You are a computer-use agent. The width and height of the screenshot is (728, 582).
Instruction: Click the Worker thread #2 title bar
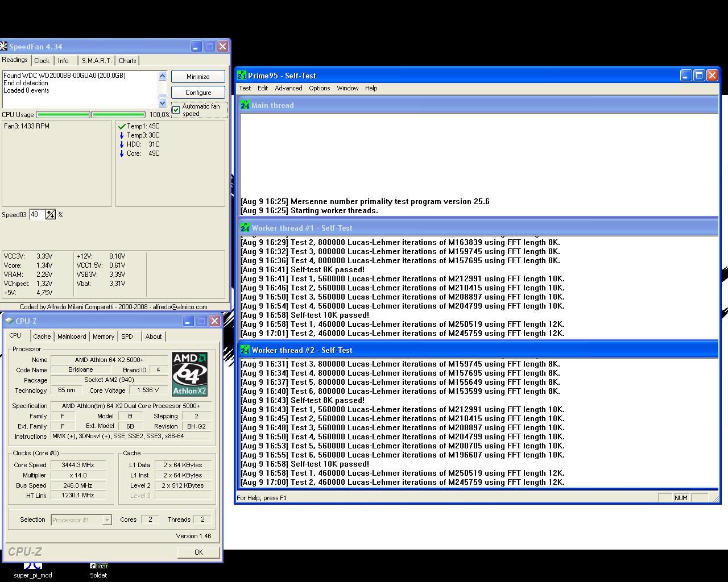pos(478,350)
